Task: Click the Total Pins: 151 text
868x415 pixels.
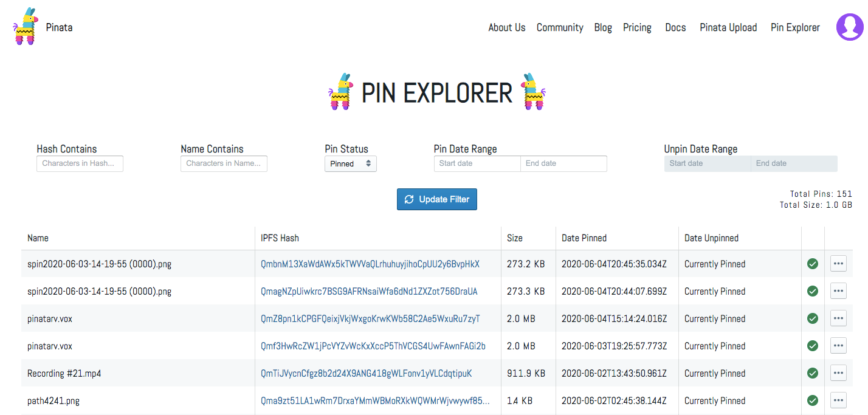Action: (821, 194)
